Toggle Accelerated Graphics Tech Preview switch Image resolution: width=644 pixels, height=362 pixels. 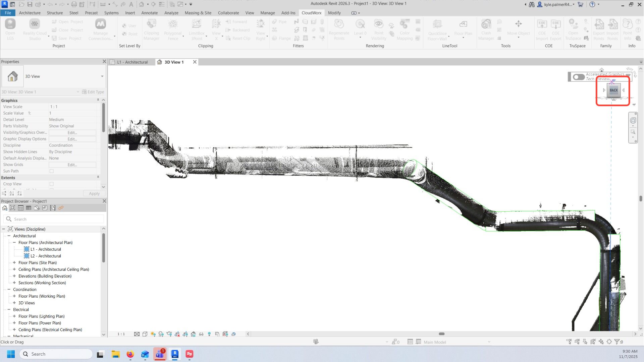(x=579, y=77)
